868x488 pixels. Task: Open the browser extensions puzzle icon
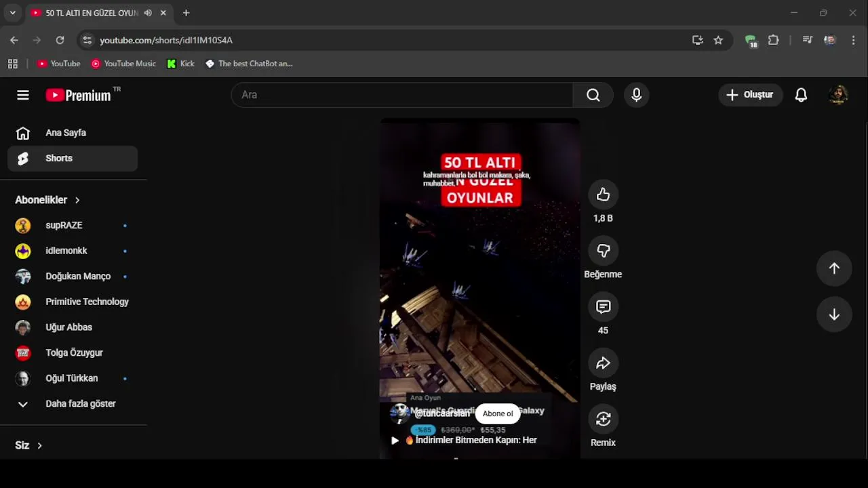tap(774, 40)
